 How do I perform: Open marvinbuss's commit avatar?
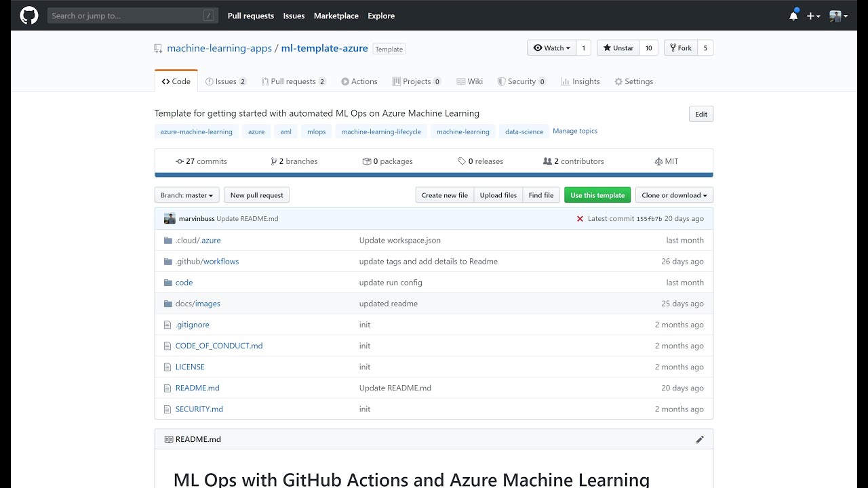pyautogui.click(x=170, y=218)
